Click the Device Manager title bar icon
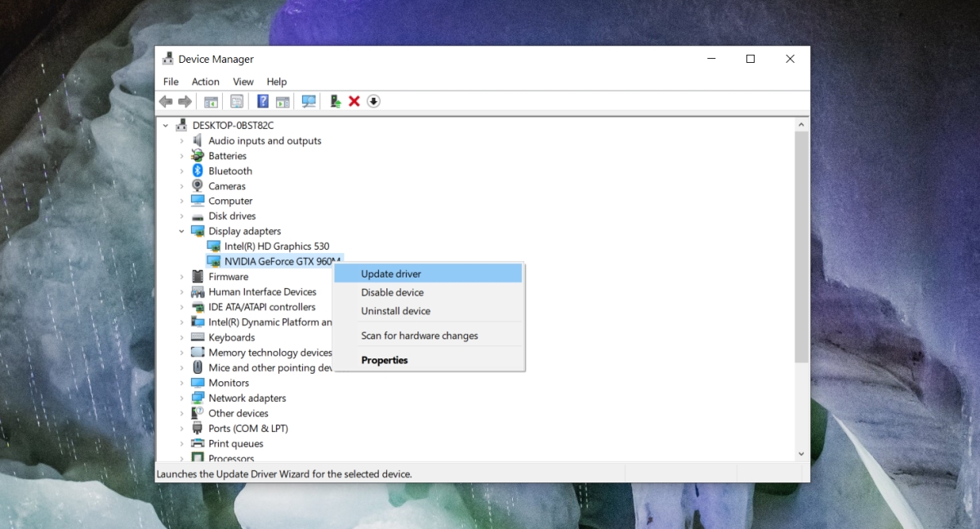 pos(167,59)
